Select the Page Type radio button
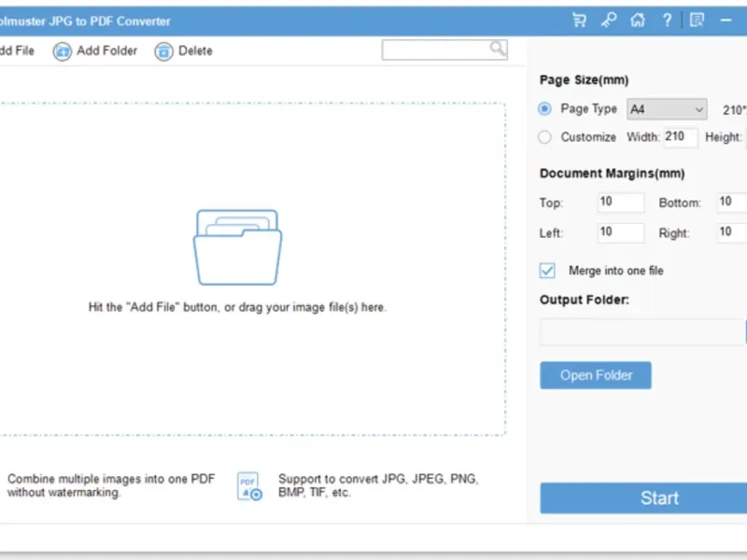747x560 pixels. (544, 109)
